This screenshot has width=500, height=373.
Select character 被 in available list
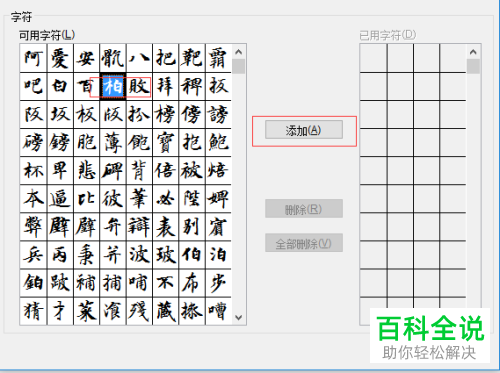click(192, 171)
